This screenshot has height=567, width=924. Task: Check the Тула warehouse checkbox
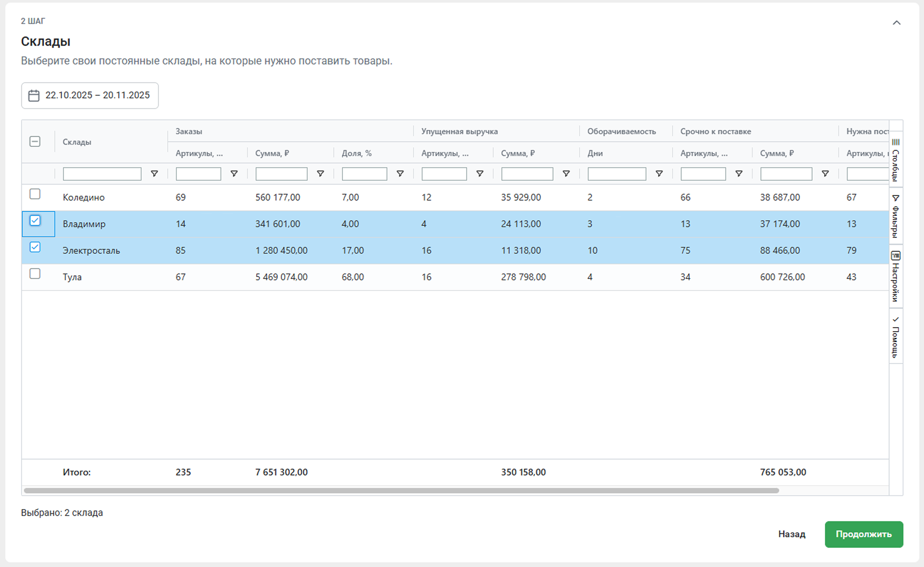(35, 274)
